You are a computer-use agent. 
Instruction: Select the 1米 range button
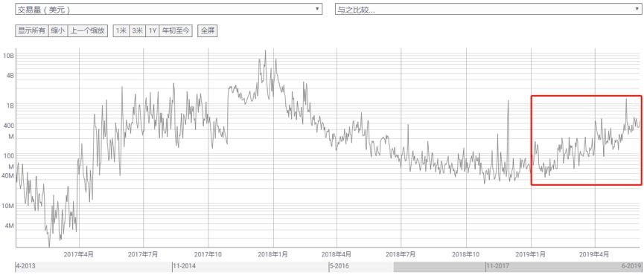point(121,30)
